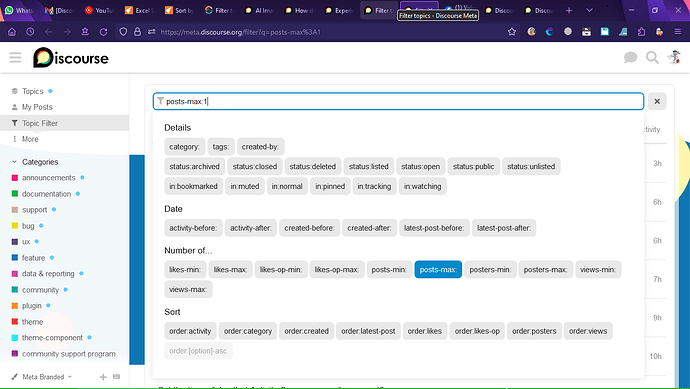Open the data & reporting category

[x=48, y=274]
